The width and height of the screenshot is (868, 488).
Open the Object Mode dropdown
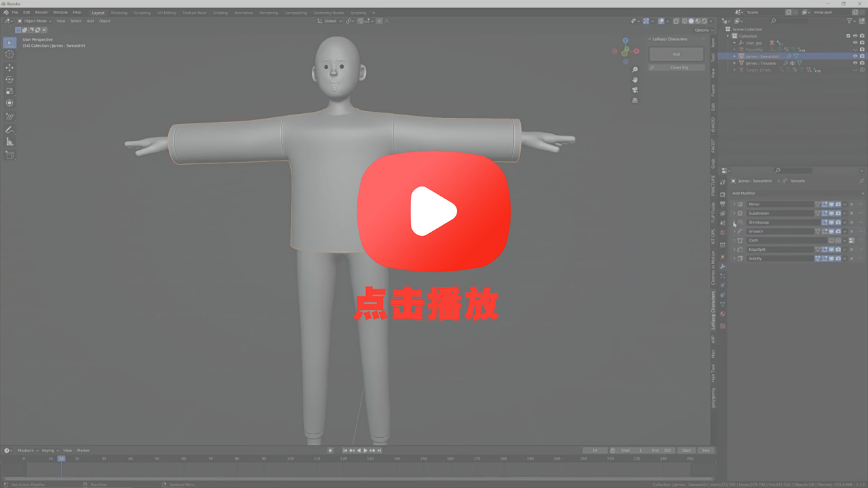tap(34, 21)
